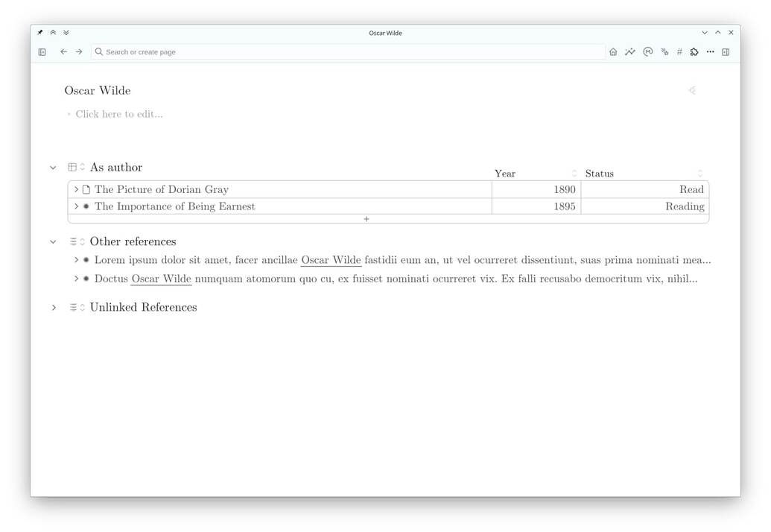Open the three-dots more options menu
Screen dimensions: 771x532
(x=710, y=51)
